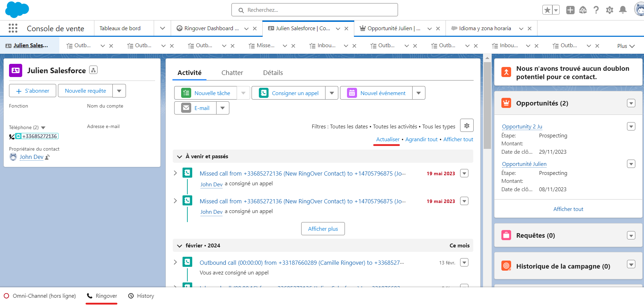This screenshot has width=644, height=305.
Task: Click the global actions plus icon
Action: (570, 10)
